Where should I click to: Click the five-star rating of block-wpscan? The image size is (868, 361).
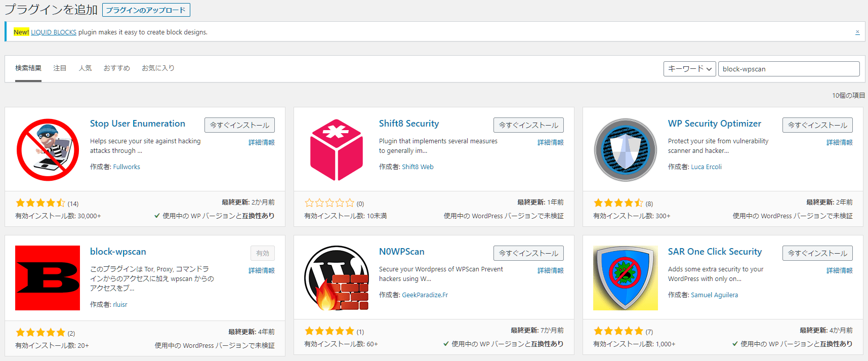click(40, 333)
